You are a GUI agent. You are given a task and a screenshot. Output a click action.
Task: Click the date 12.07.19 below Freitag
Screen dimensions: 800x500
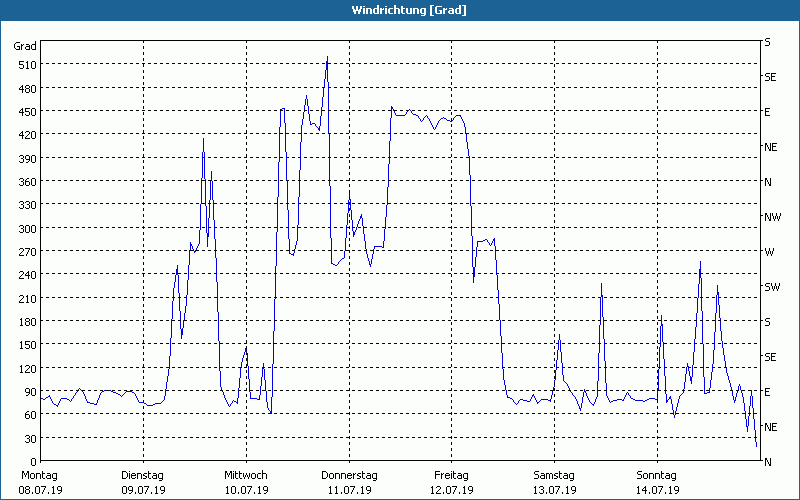pos(452,490)
